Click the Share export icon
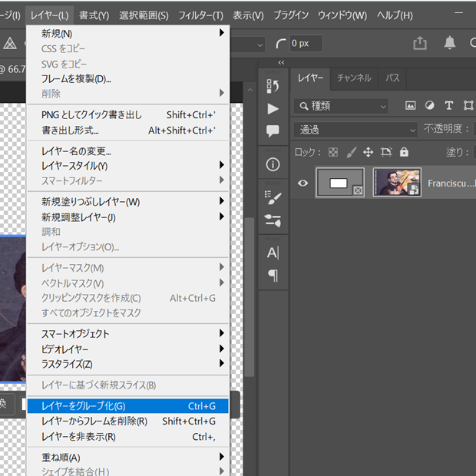Screen dimensions: 476x476 tap(419, 43)
